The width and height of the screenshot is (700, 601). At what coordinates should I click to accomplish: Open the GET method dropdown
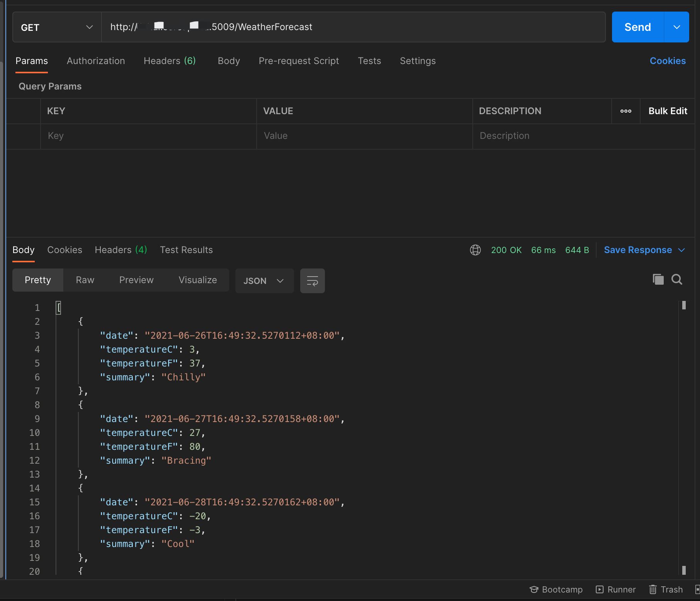tap(89, 27)
